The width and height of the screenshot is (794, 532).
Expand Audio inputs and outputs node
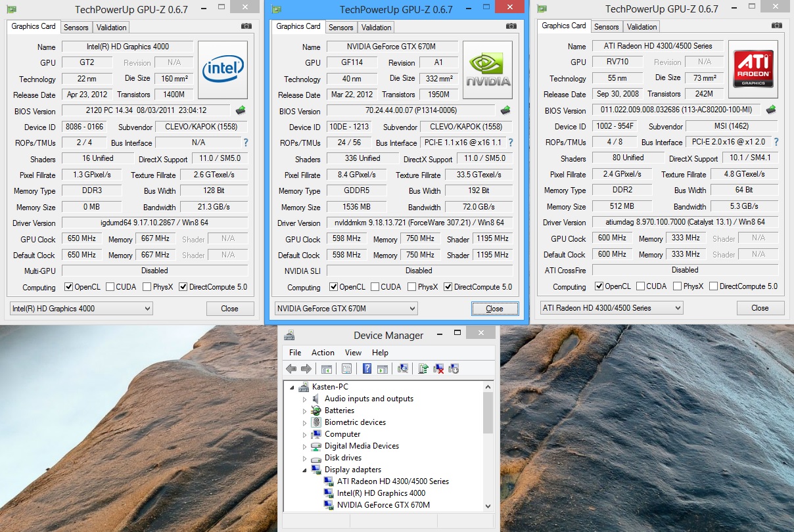click(304, 399)
